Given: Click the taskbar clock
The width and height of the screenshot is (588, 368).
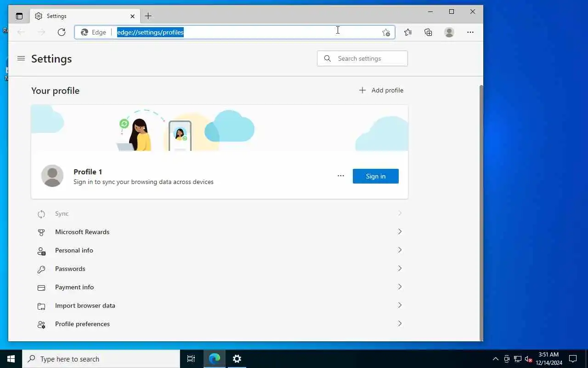Looking at the screenshot, I should click(549, 359).
